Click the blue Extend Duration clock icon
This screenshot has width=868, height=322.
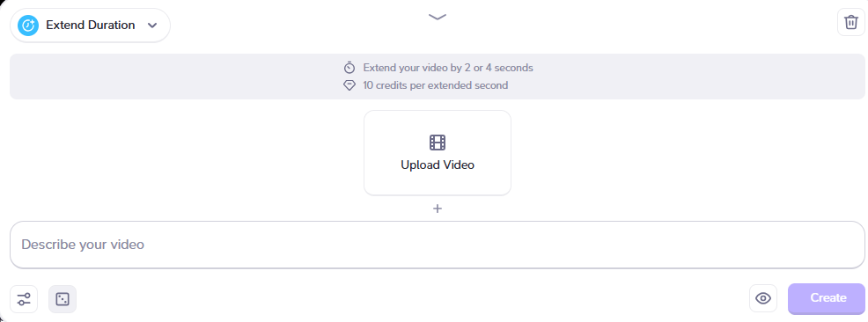(x=27, y=26)
